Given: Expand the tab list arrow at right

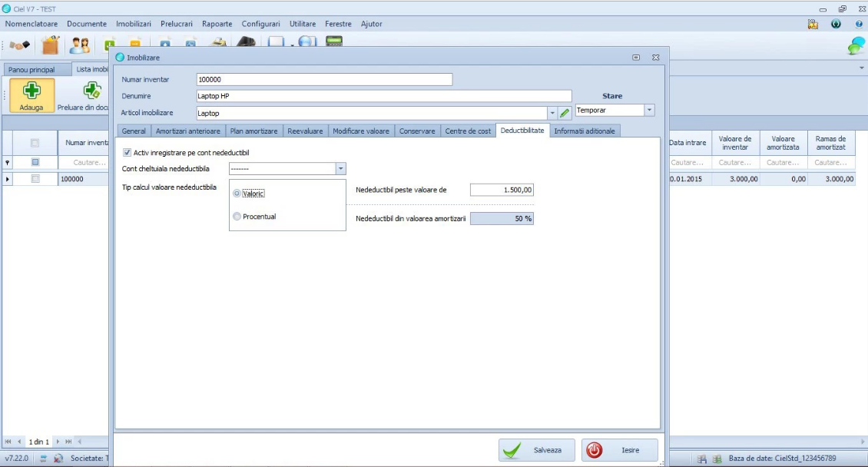Looking at the screenshot, I should [862, 68].
